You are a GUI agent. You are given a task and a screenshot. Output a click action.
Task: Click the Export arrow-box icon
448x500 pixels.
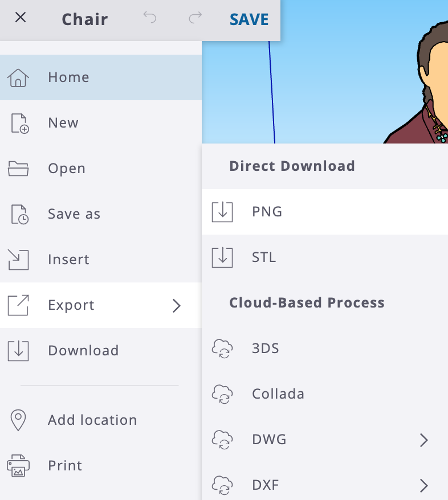(x=18, y=305)
